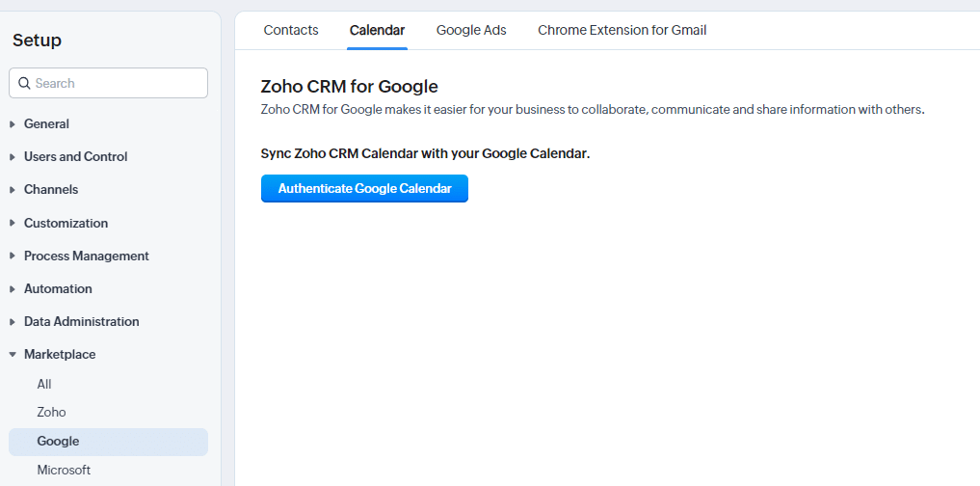Open All under Marketplace
Image resolution: width=980 pixels, height=486 pixels.
tap(43, 384)
